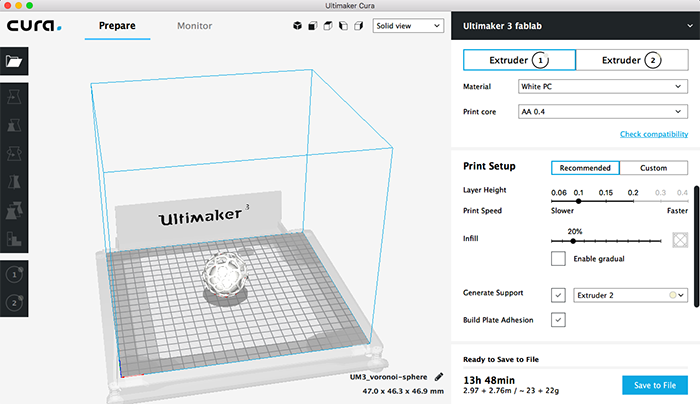Switch to the Monitor tab

[194, 26]
